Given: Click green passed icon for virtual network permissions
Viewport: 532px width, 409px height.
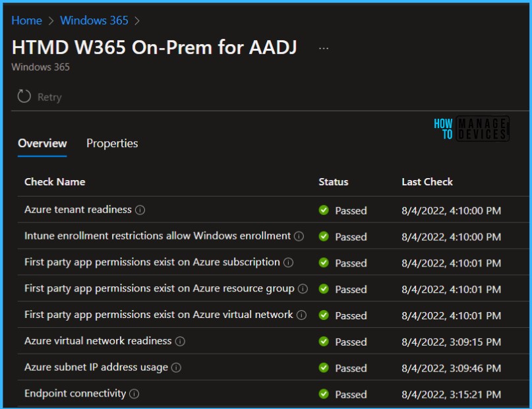Looking at the screenshot, I should (x=324, y=315).
